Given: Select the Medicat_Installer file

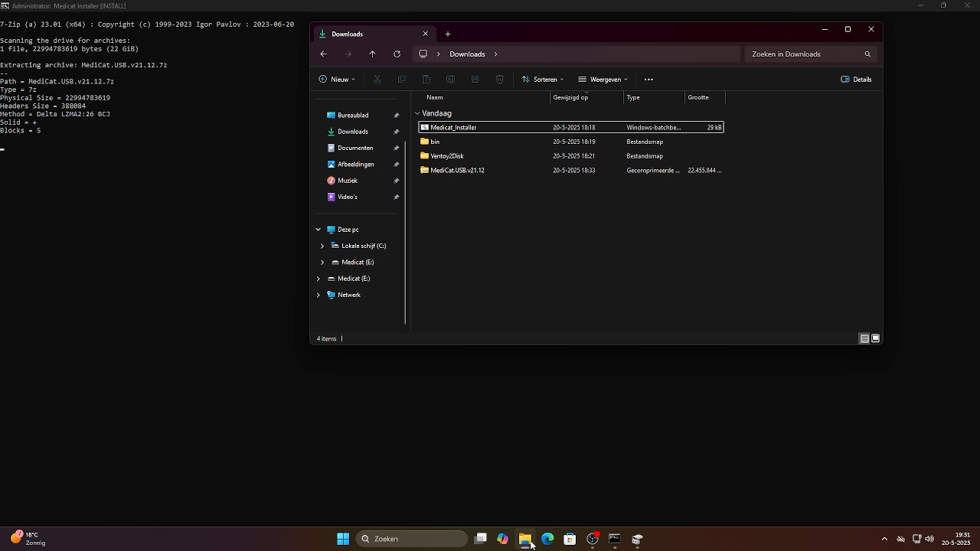Looking at the screenshot, I should pyautogui.click(x=571, y=128).
